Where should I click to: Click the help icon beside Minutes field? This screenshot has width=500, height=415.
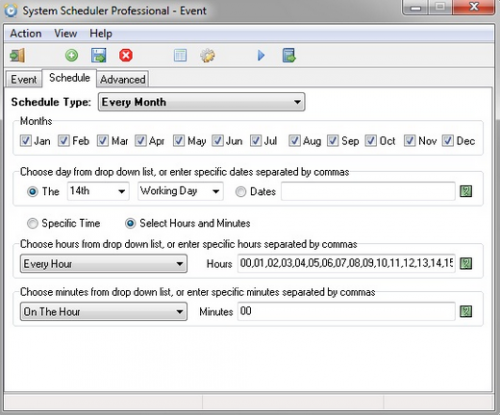[466, 312]
